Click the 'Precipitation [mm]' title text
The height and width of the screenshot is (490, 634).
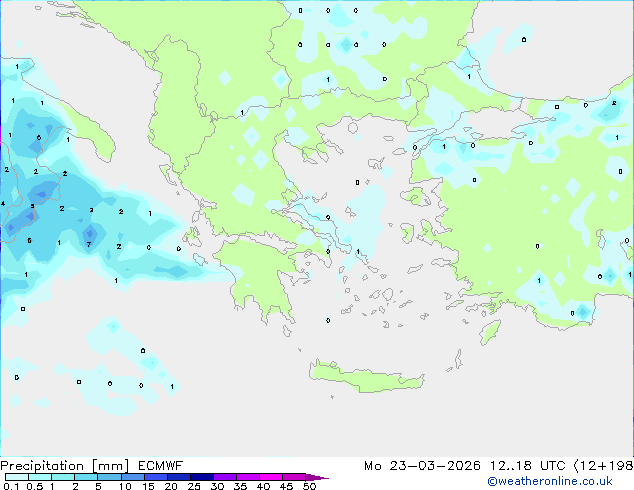click(65, 466)
